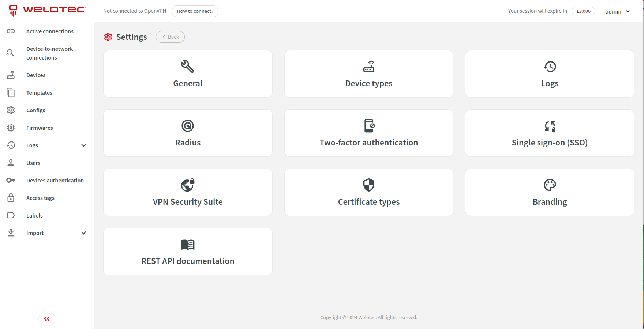The image size is (644, 329).
Task: Open Devices authentication menu item
Action: coord(55,181)
